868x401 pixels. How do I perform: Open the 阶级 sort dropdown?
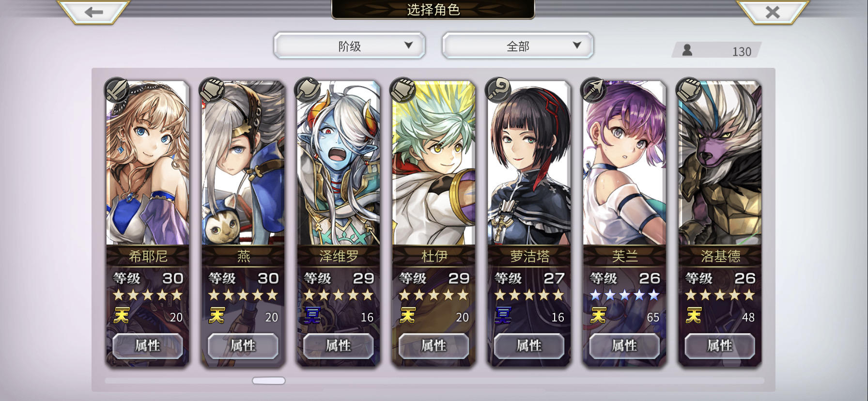[349, 46]
